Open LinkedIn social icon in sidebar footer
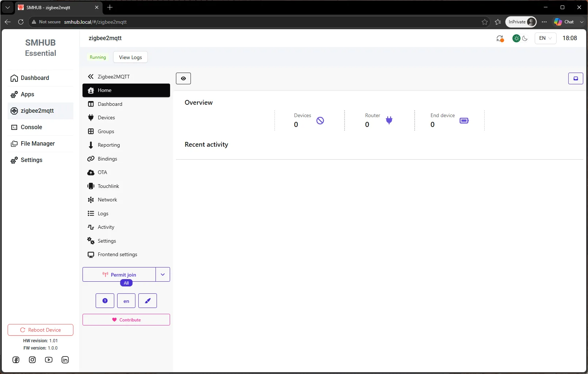The height and width of the screenshot is (374, 588). pos(65,360)
